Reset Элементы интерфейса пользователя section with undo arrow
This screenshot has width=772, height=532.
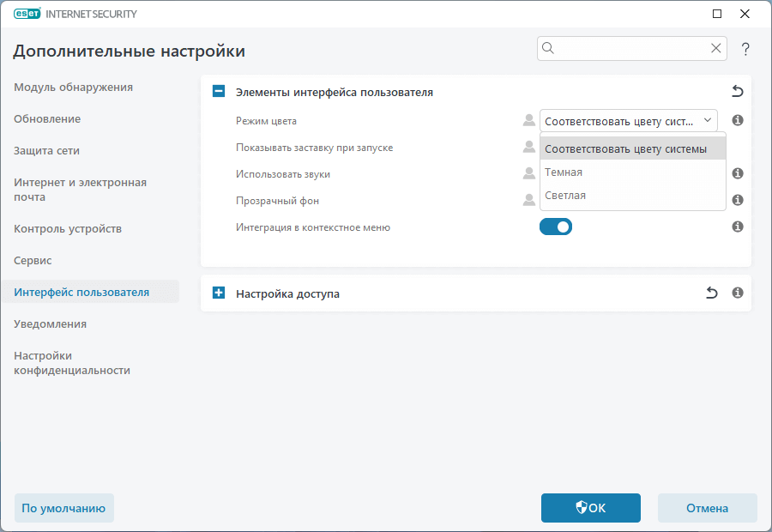738,92
